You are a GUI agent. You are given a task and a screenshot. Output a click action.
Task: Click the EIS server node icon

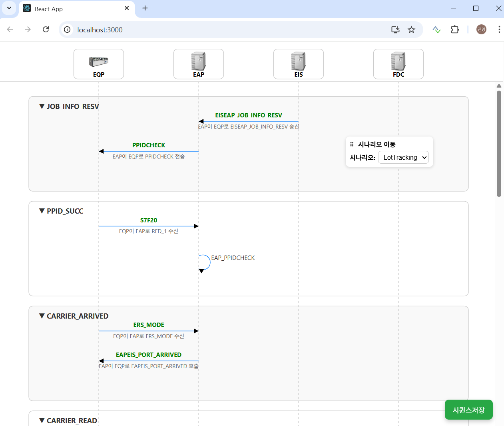point(299,61)
